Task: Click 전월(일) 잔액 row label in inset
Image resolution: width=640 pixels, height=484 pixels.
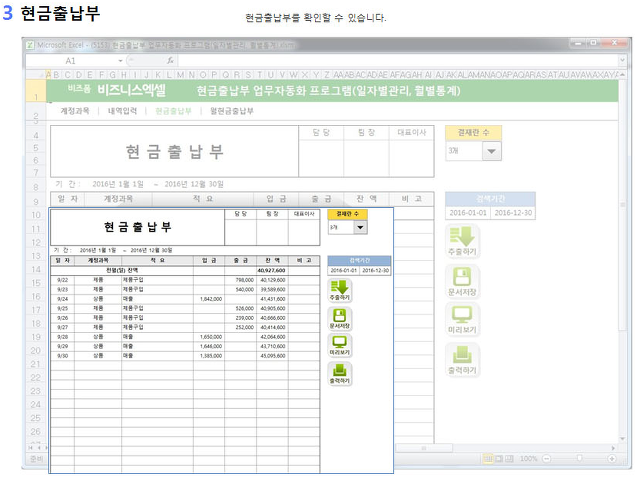Action: point(122,270)
